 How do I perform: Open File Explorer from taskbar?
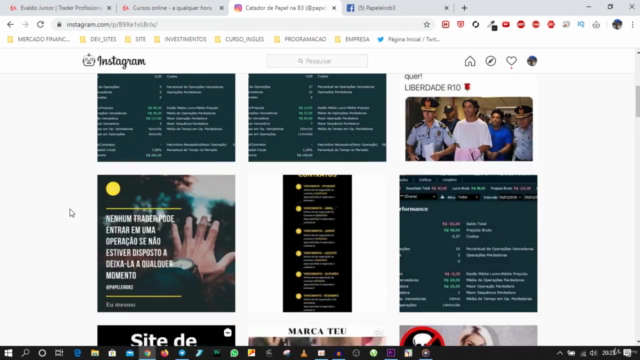click(x=95, y=353)
